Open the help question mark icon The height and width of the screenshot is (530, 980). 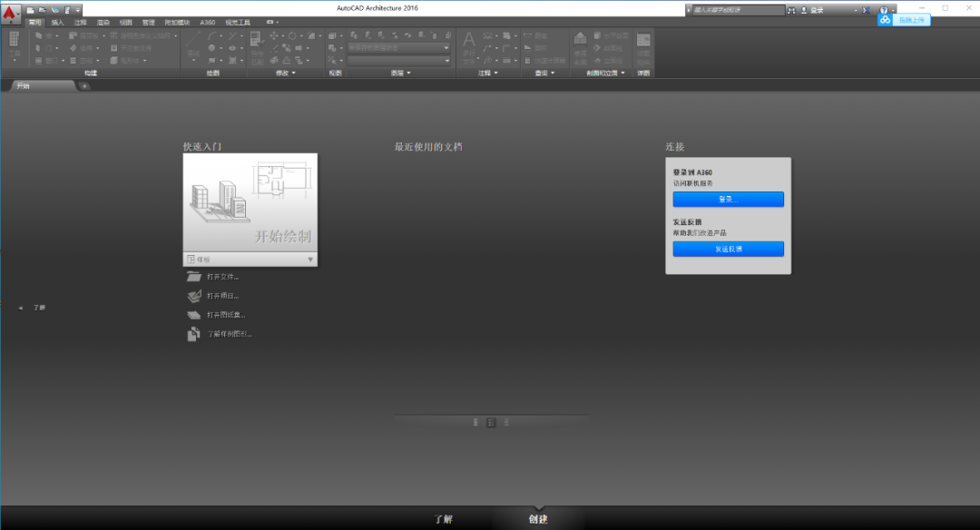[884, 10]
